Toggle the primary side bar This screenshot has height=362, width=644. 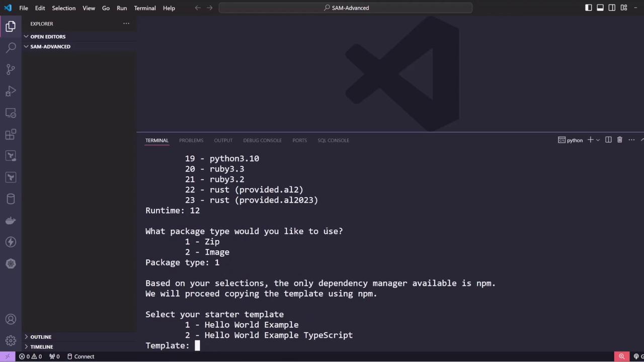[x=589, y=8]
